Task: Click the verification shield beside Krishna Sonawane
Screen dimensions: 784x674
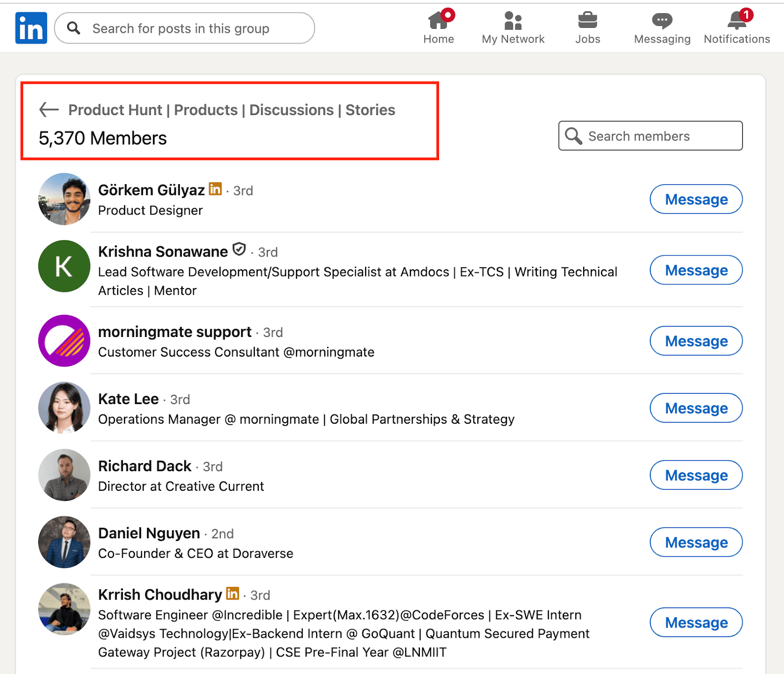Action: tap(239, 249)
